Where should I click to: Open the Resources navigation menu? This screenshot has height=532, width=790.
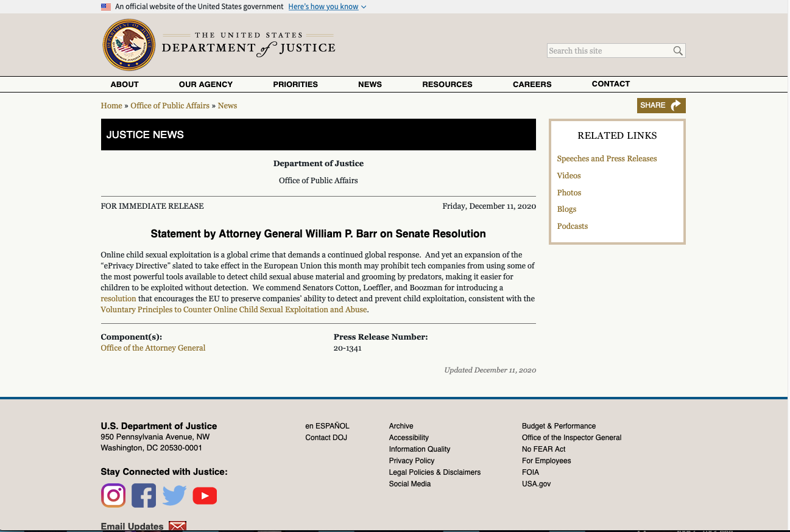tap(447, 85)
